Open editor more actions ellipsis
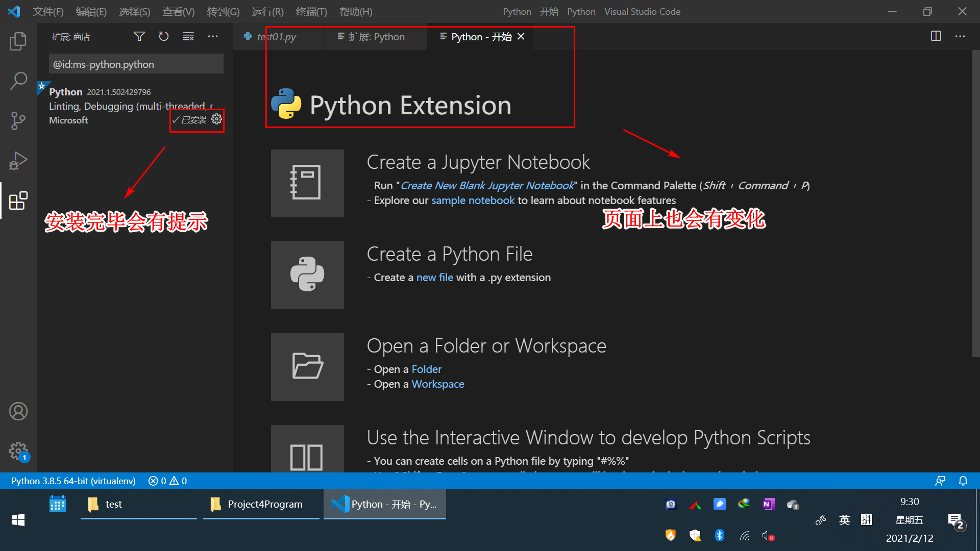 click(960, 36)
